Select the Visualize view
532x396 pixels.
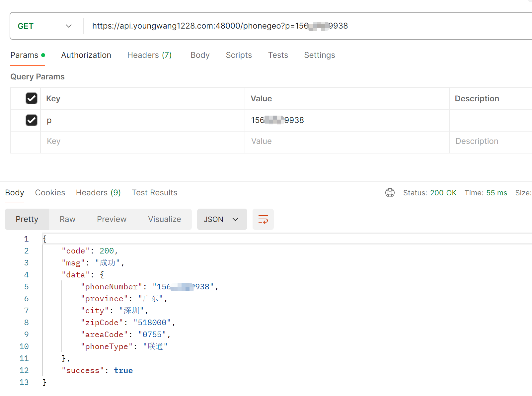tap(165, 219)
